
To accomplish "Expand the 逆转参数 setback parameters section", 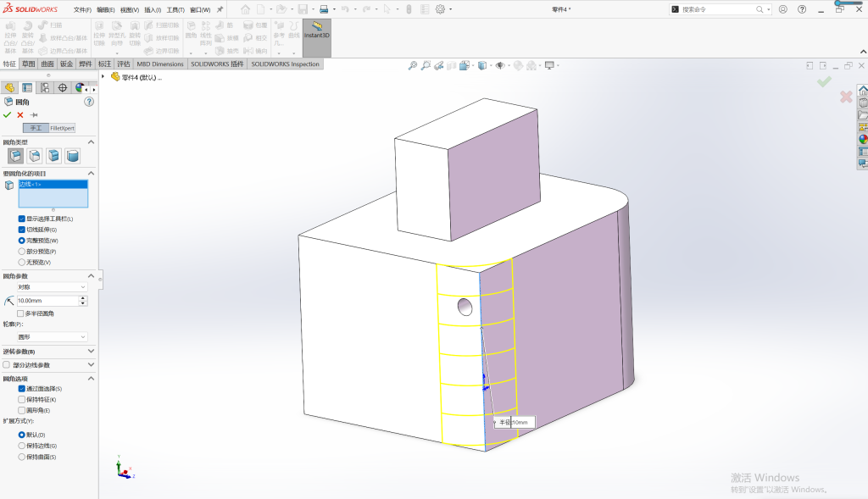I will coord(48,352).
